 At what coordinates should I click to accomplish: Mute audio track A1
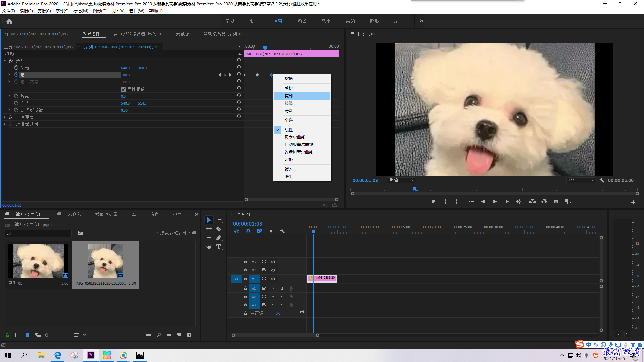click(273, 288)
